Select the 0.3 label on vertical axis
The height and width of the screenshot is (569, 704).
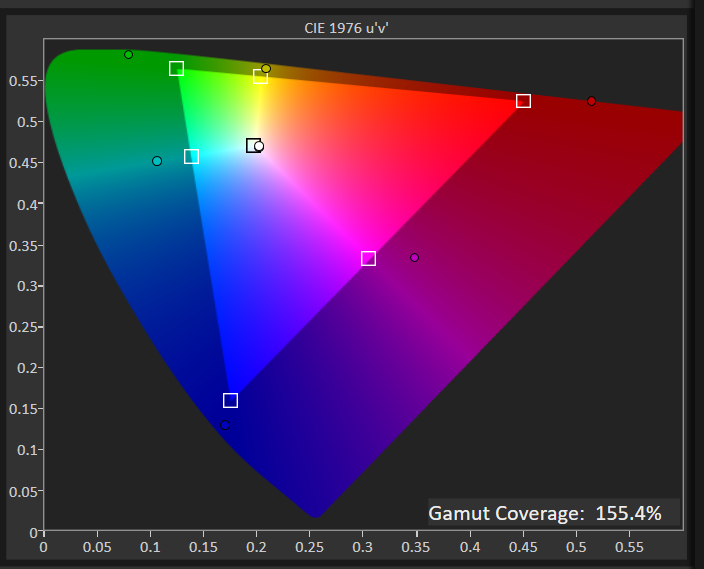[27, 286]
